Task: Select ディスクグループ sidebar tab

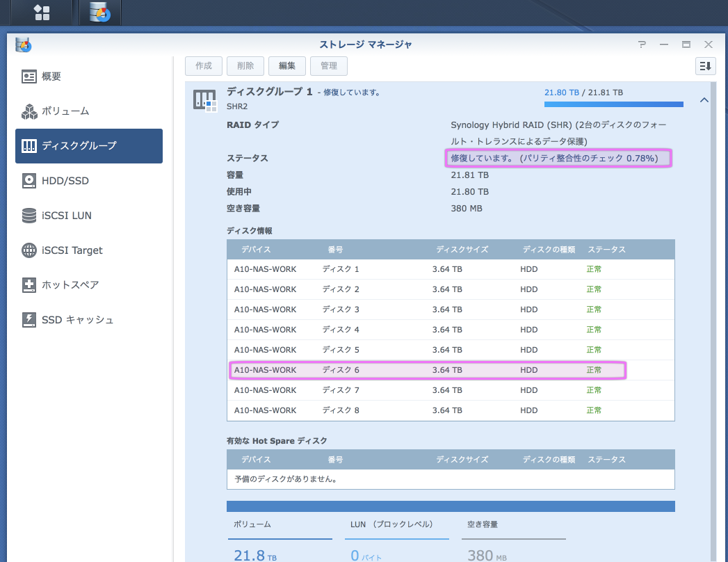Action: [x=89, y=146]
